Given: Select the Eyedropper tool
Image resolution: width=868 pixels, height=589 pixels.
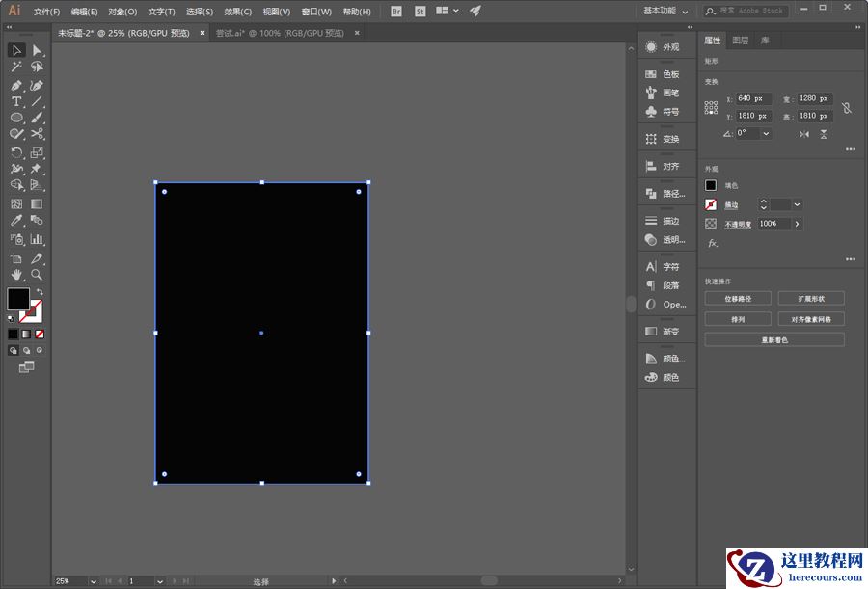Looking at the screenshot, I should click(x=15, y=221).
